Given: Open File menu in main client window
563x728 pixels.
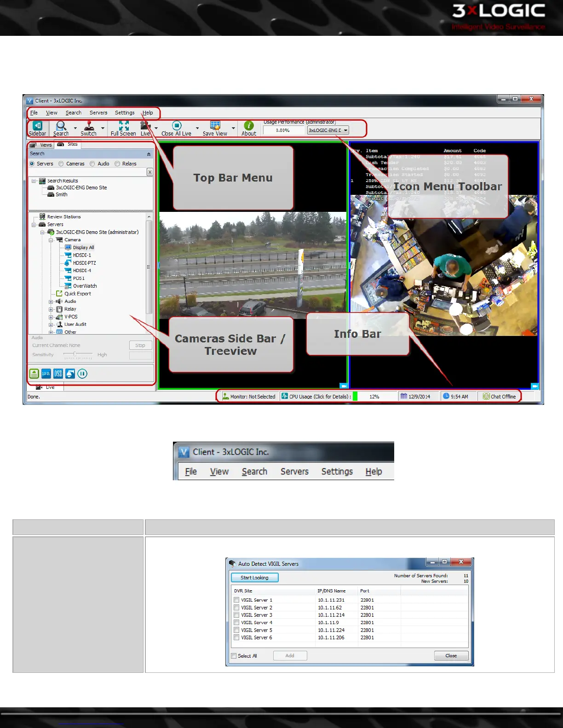Looking at the screenshot, I should pos(34,113).
